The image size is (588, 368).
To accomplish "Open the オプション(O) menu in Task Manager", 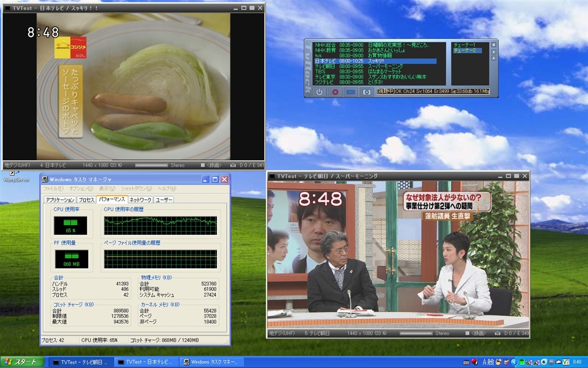I will (x=81, y=189).
